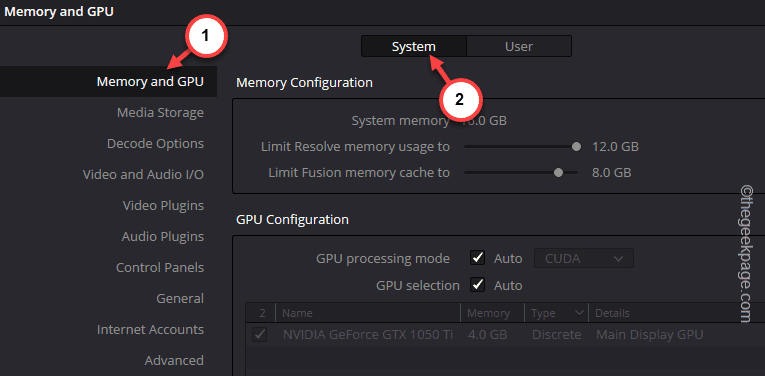Click the Discrete type cell

coord(556,335)
